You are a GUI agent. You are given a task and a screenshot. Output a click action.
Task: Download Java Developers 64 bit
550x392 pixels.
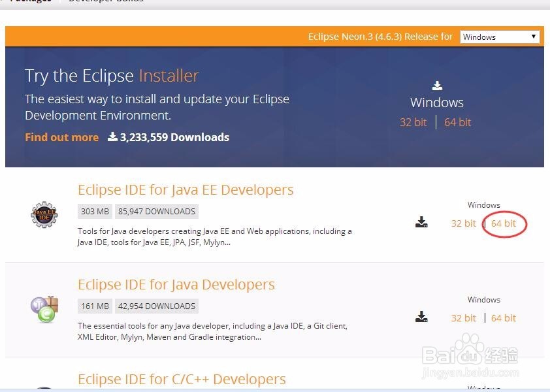click(504, 318)
